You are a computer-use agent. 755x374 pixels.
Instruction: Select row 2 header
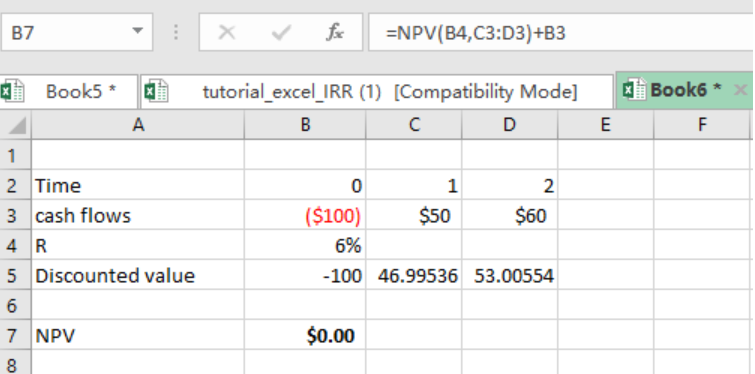(x=15, y=185)
